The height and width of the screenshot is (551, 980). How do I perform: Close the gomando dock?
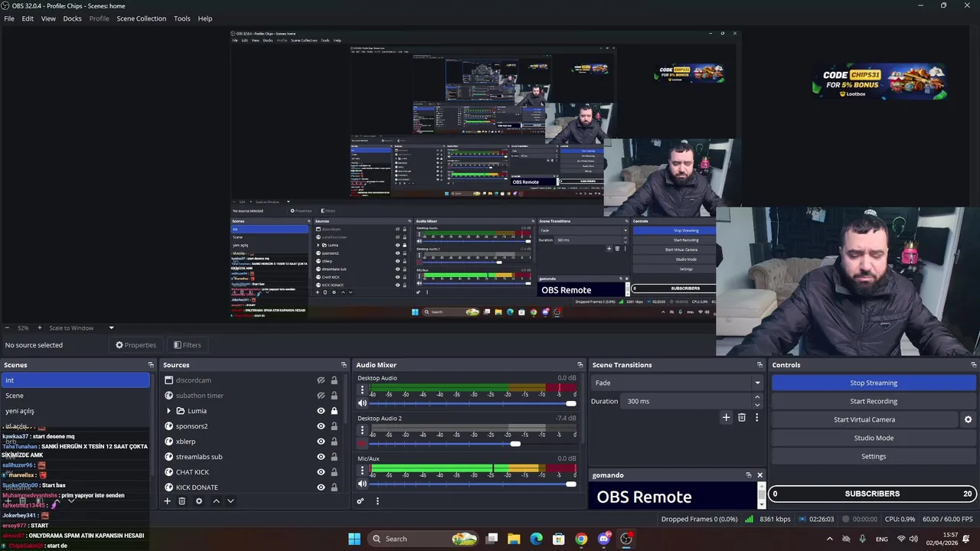pos(759,475)
